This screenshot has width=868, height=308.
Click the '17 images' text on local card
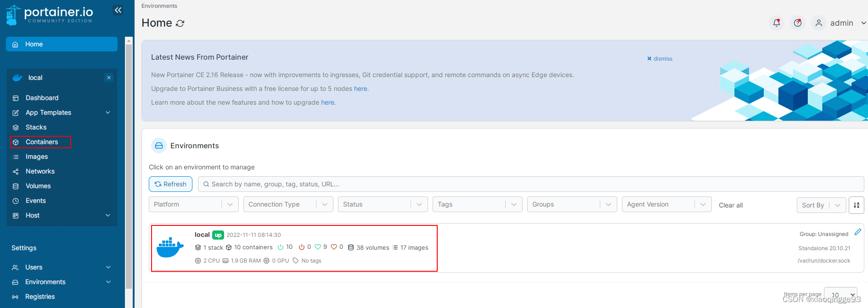[x=414, y=247]
